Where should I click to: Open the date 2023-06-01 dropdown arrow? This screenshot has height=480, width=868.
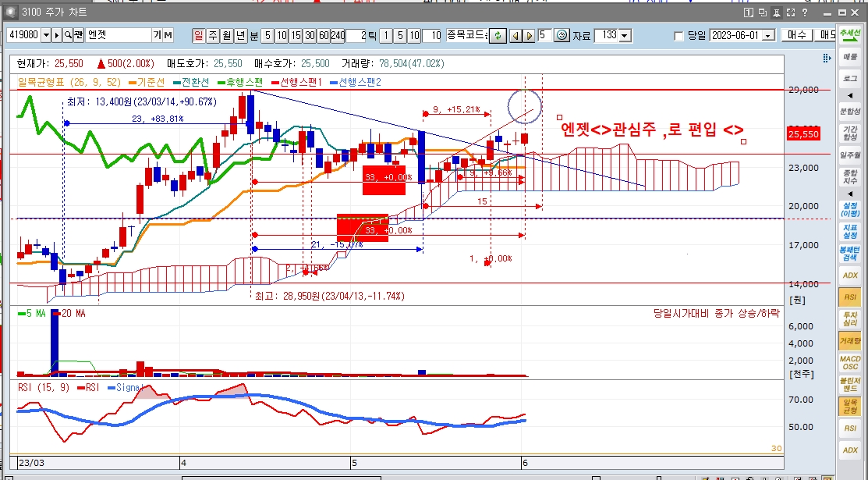coord(768,36)
